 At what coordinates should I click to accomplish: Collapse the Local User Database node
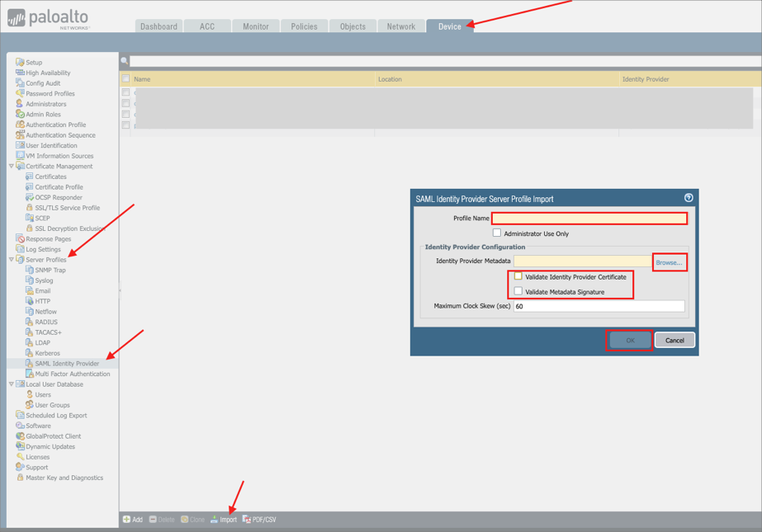click(12, 384)
